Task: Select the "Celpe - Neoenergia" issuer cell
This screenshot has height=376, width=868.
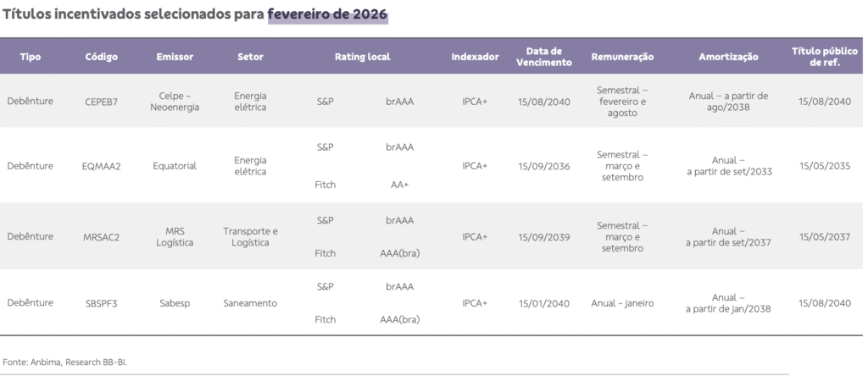Action: click(x=175, y=102)
